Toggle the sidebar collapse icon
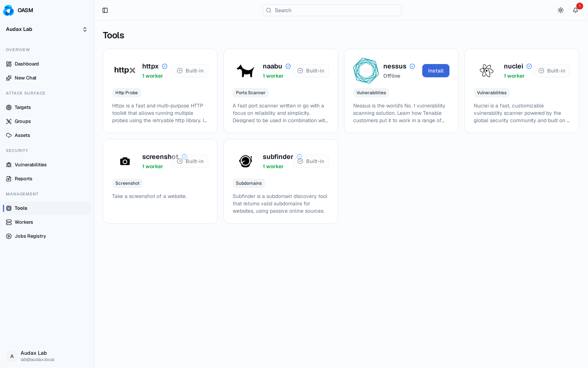The image size is (588, 368). click(x=105, y=10)
